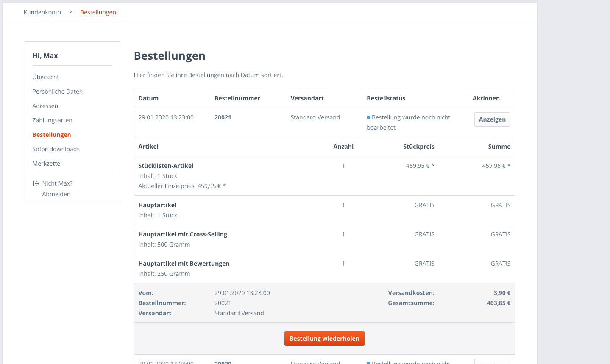Click the blue status square of order 20021
Screen dimensions: 610x364
coord(368,117)
